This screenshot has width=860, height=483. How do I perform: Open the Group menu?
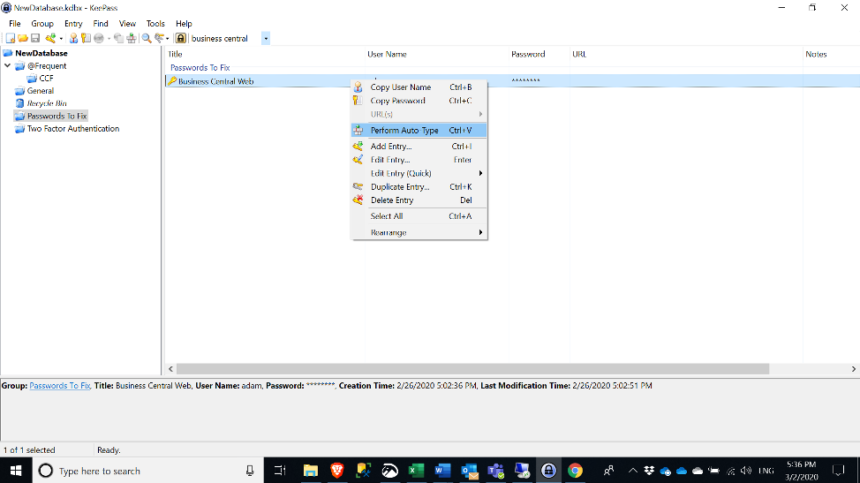tap(42, 24)
